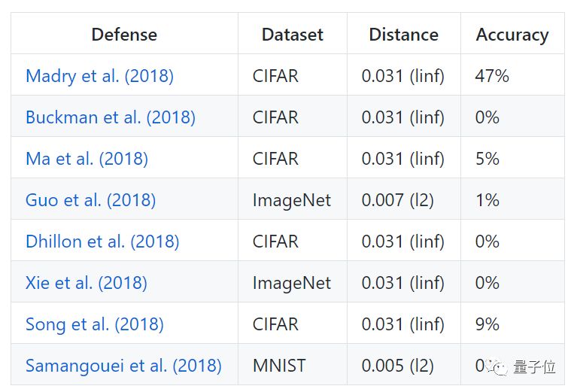Select the 5% accuracy cell
This screenshot has width=574, height=392.
[x=487, y=159]
